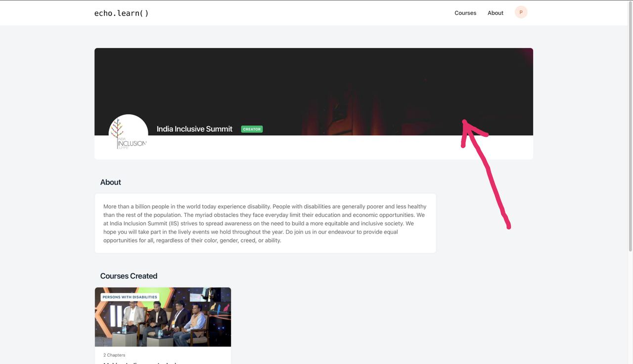This screenshot has height=364, width=633.
Task: Click the "India Inclusive Summit" profile name
Action: [194, 129]
